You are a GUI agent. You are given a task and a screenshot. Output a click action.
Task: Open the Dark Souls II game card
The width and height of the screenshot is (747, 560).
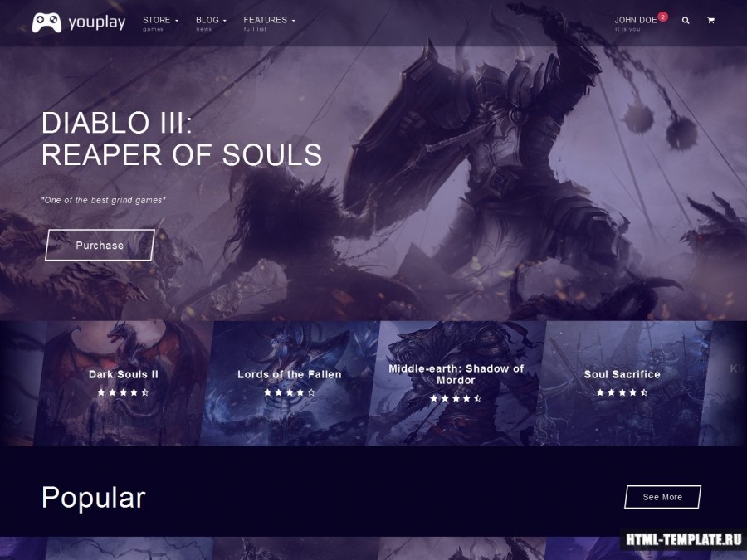[x=123, y=383]
